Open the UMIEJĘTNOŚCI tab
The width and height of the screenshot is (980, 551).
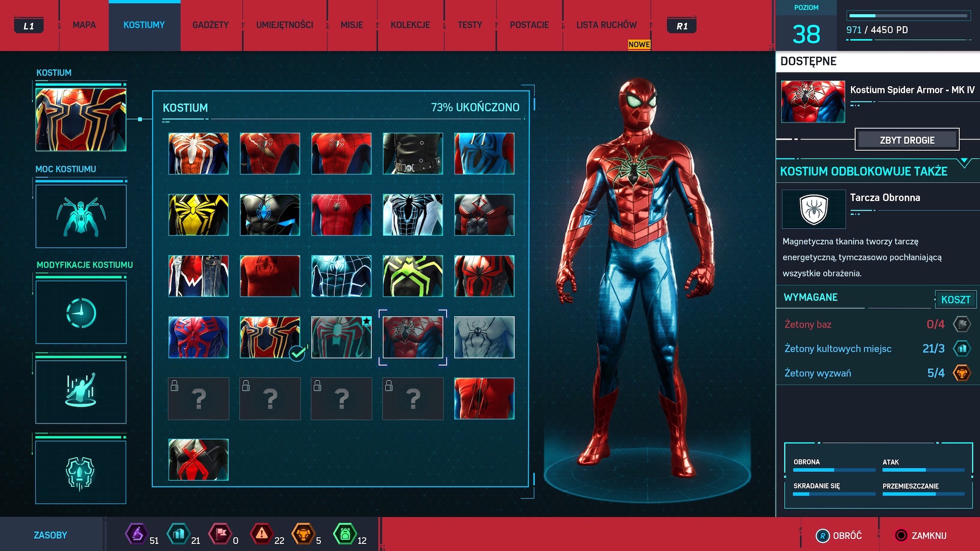coord(285,25)
